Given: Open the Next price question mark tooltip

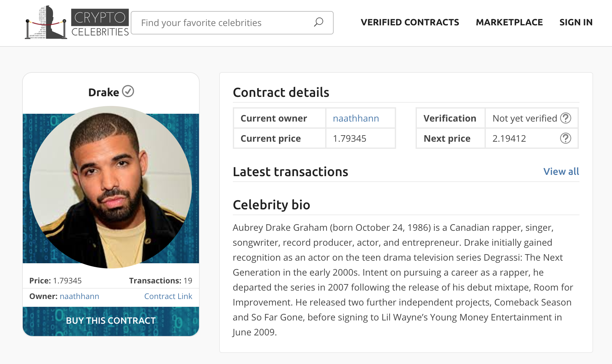Looking at the screenshot, I should pyautogui.click(x=566, y=138).
